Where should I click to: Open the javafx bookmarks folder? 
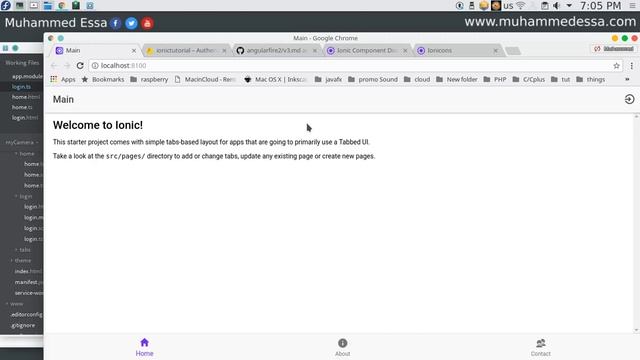[329, 79]
